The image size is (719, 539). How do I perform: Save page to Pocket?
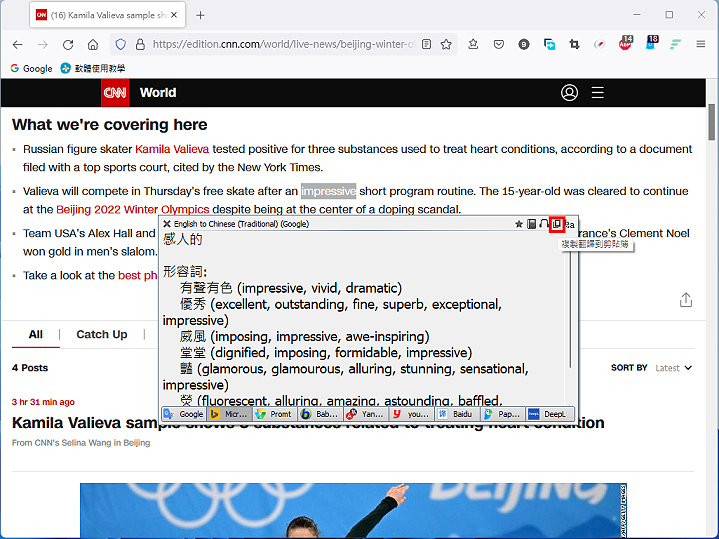click(x=499, y=44)
